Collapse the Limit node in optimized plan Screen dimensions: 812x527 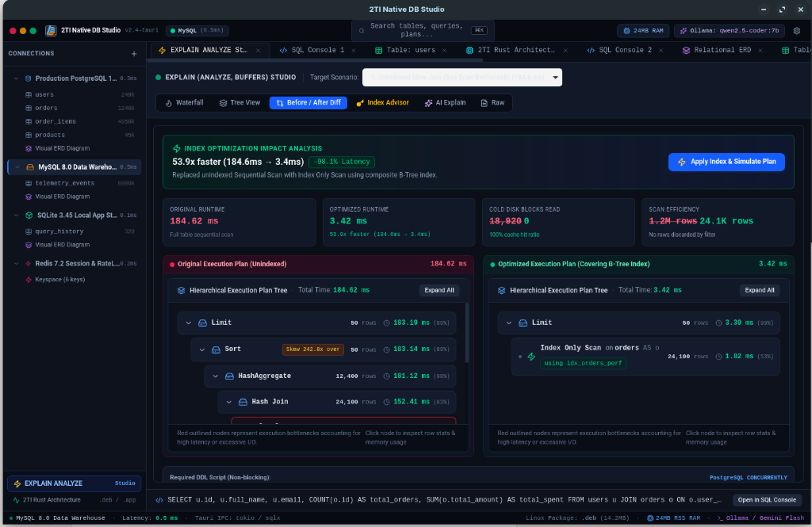(x=509, y=323)
